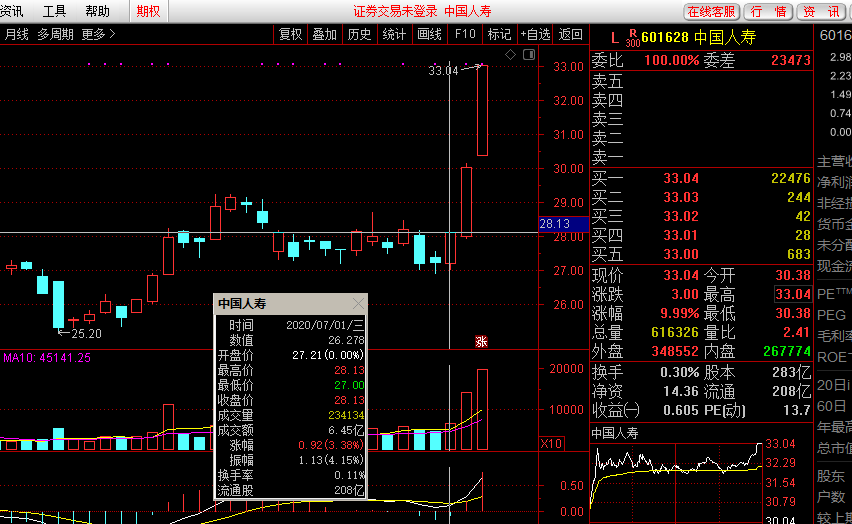Click the L margin-trading icon beside 601628

(615, 38)
